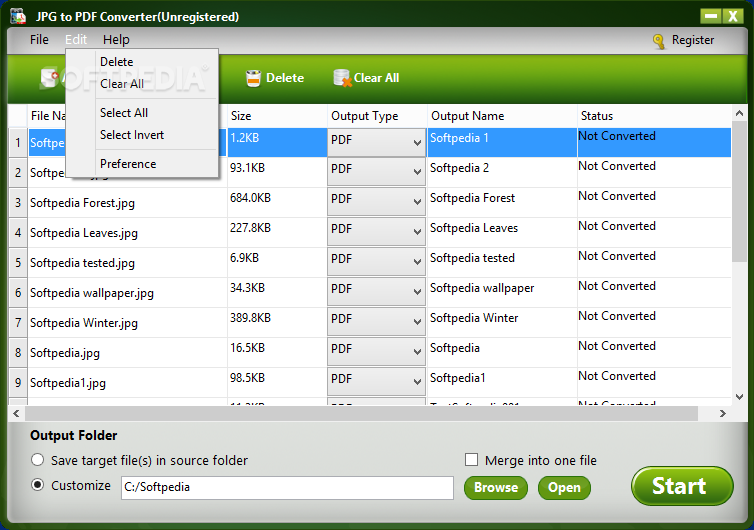This screenshot has height=530, width=754.
Task: Open Output Type dropdown for Softpedia Winter
Action: pos(376,321)
